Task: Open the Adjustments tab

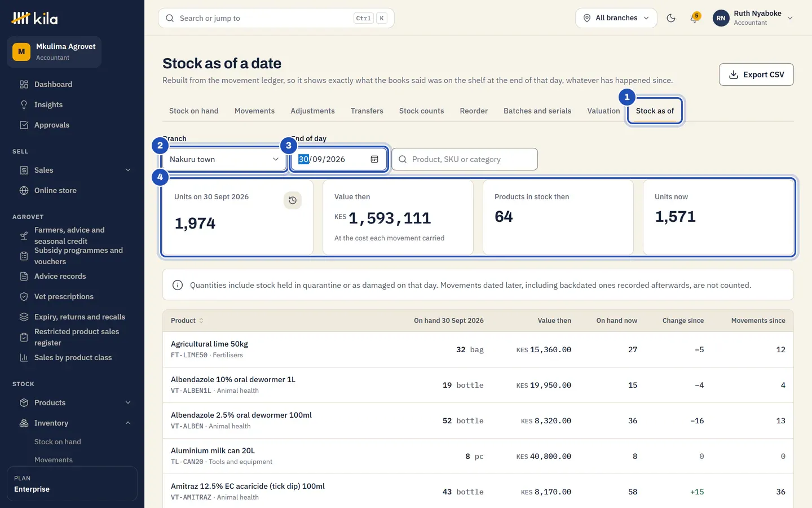Action: tap(312, 111)
